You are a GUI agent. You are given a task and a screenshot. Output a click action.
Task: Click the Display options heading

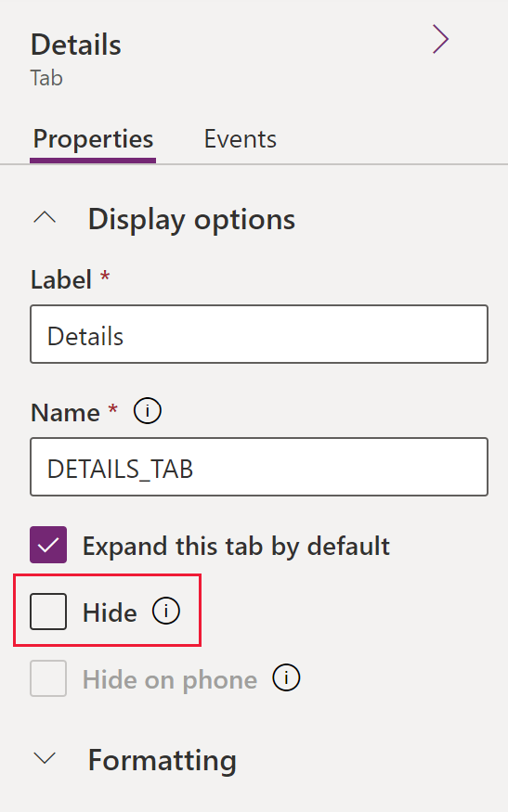pos(192,220)
